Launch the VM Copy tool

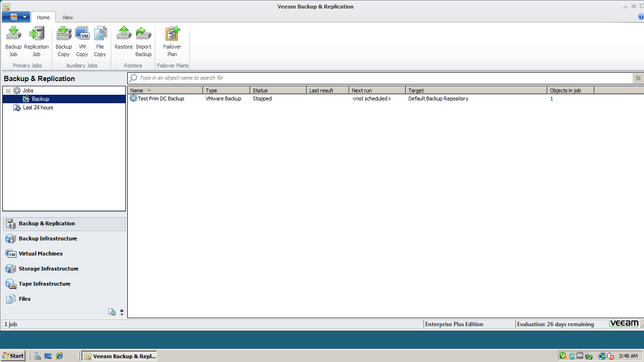click(x=82, y=41)
